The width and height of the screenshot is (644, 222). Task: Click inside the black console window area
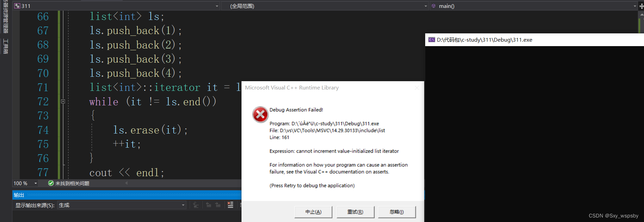(534, 134)
